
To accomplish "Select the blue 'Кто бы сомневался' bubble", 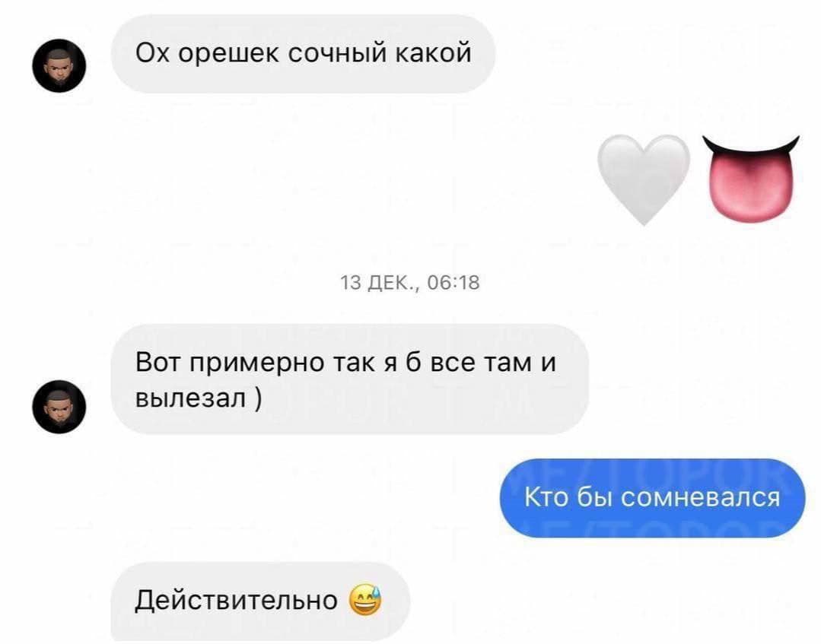I will click(652, 497).
